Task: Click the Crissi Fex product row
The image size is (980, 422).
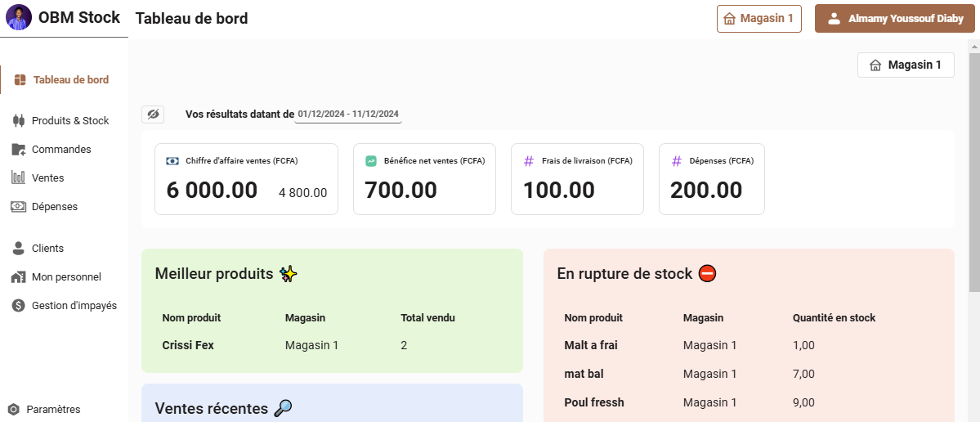Action: [x=332, y=345]
